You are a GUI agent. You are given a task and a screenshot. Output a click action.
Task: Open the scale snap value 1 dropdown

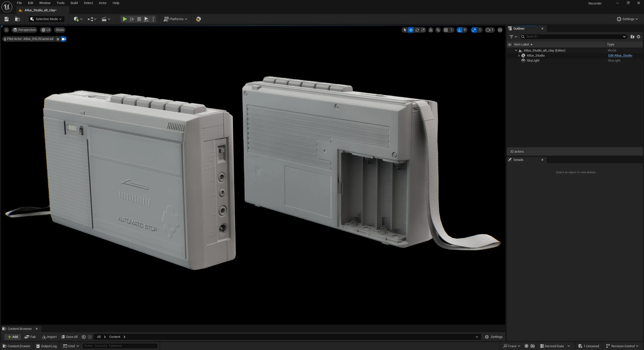480,30
